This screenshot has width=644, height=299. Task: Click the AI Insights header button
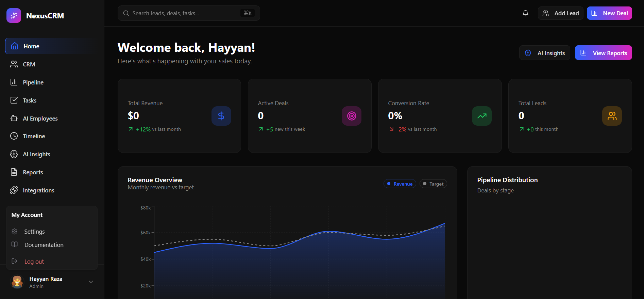(545, 53)
